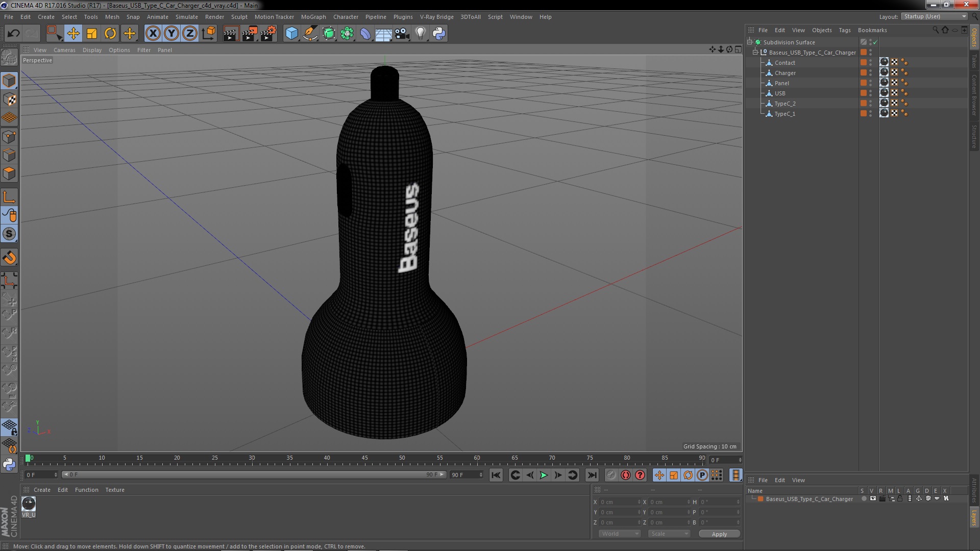Play the animation forward
The width and height of the screenshot is (980, 551).
click(x=544, y=475)
